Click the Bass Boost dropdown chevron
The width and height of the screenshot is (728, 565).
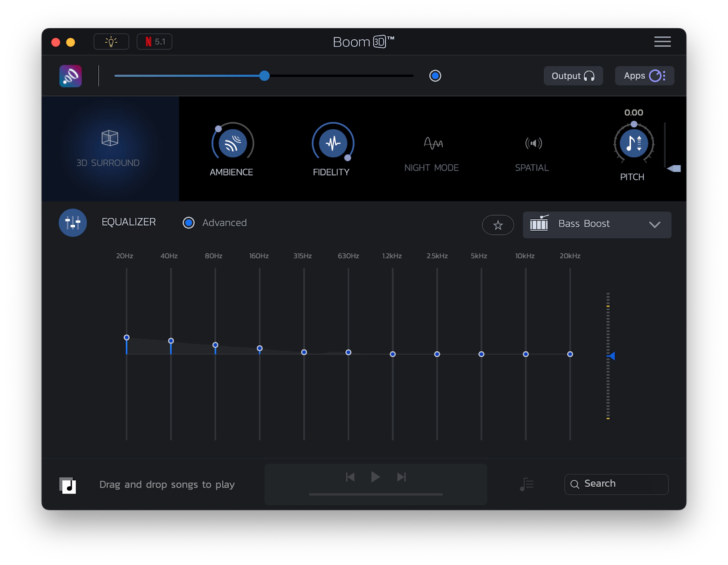point(654,225)
